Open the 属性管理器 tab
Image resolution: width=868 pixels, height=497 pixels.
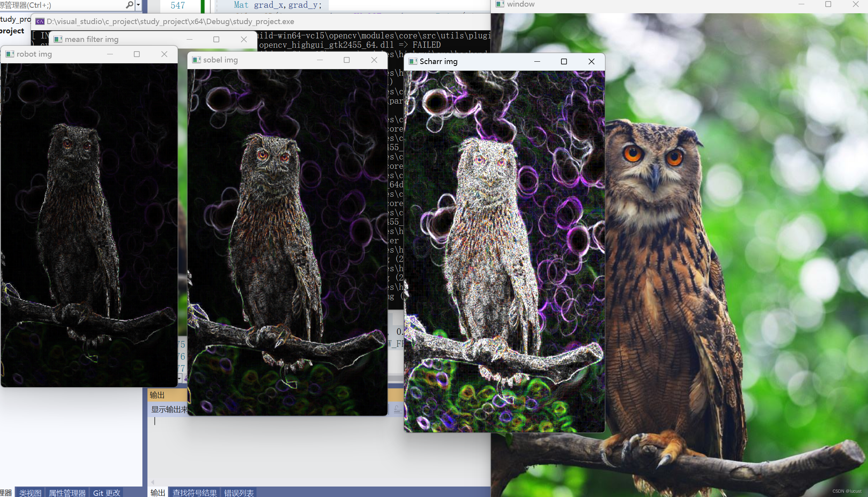(67, 493)
